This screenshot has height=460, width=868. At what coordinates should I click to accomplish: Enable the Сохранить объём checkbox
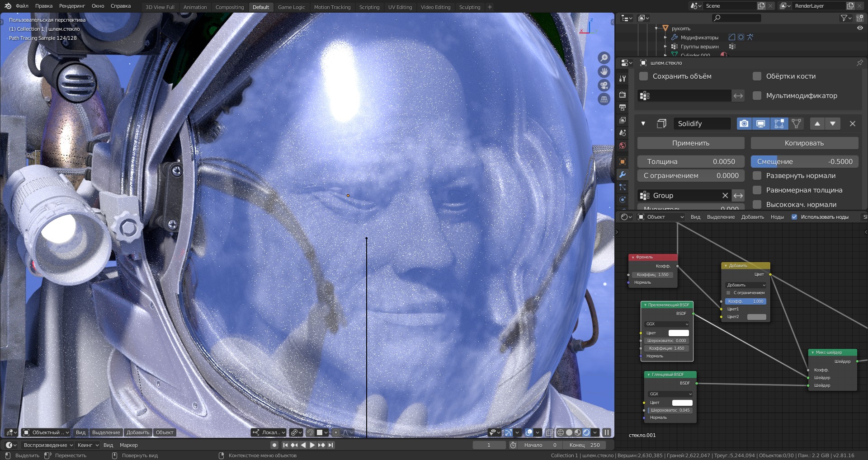pyautogui.click(x=643, y=76)
